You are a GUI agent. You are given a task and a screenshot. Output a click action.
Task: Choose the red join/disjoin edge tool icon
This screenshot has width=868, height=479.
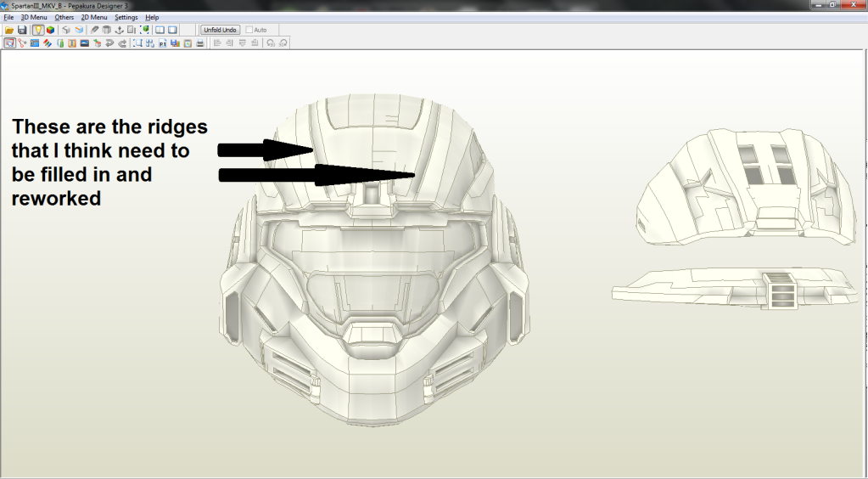click(22, 43)
